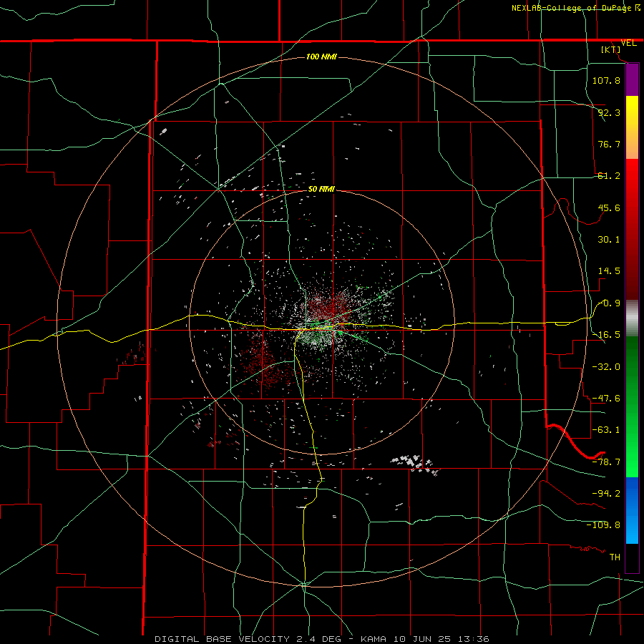Click the 10 JUN 25 13:36 timestamp
This screenshot has width=644, height=644.
pyautogui.click(x=441, y=639)
